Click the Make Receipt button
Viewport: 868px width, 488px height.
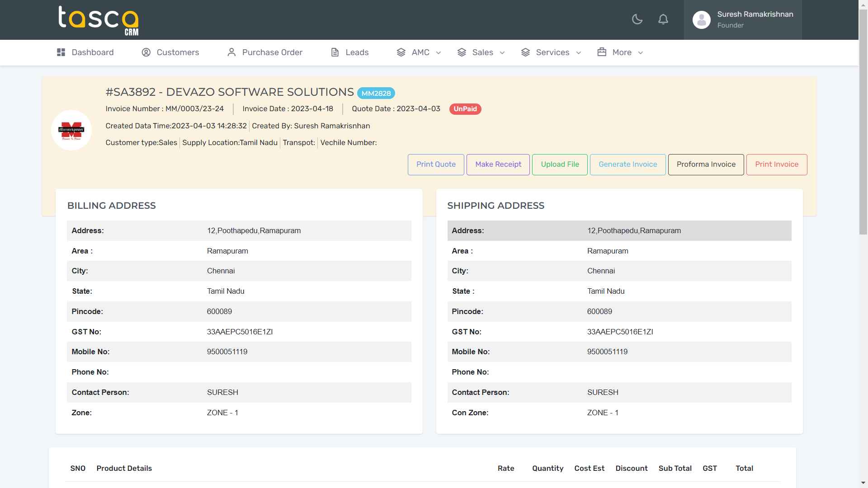pos(498,164)
